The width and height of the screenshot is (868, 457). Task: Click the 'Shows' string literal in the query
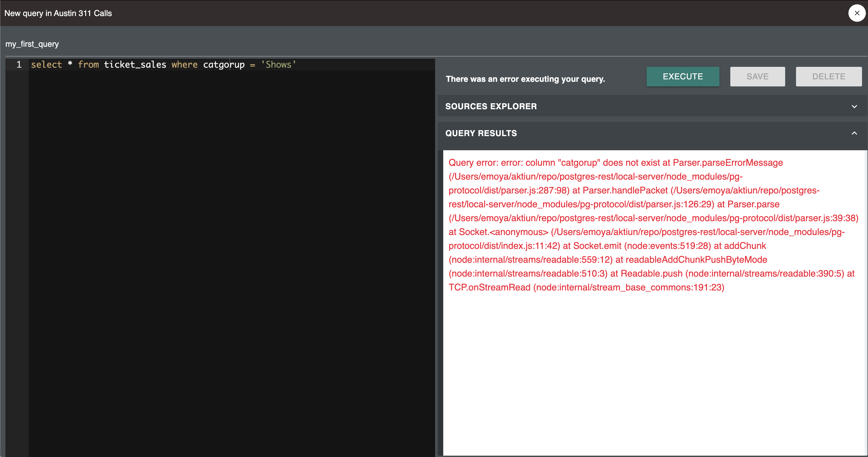click(x=278, y=64)
